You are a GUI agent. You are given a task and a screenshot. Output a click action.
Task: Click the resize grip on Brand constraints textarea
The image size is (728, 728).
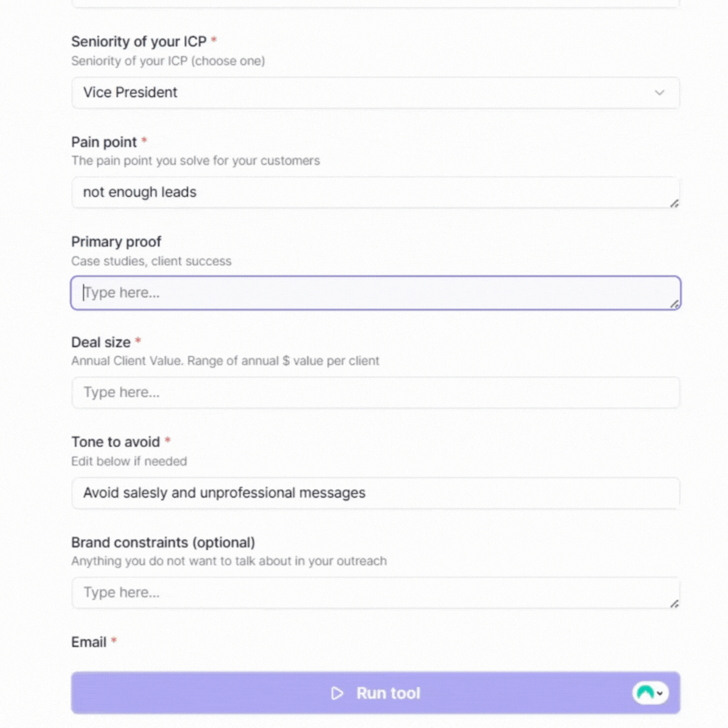coord(675,603)
